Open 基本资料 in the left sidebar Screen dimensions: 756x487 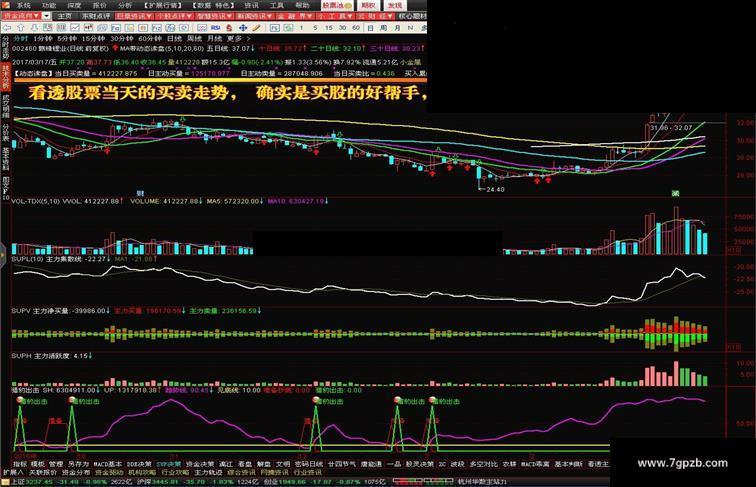pyautogui.click(x=6, y=160)
